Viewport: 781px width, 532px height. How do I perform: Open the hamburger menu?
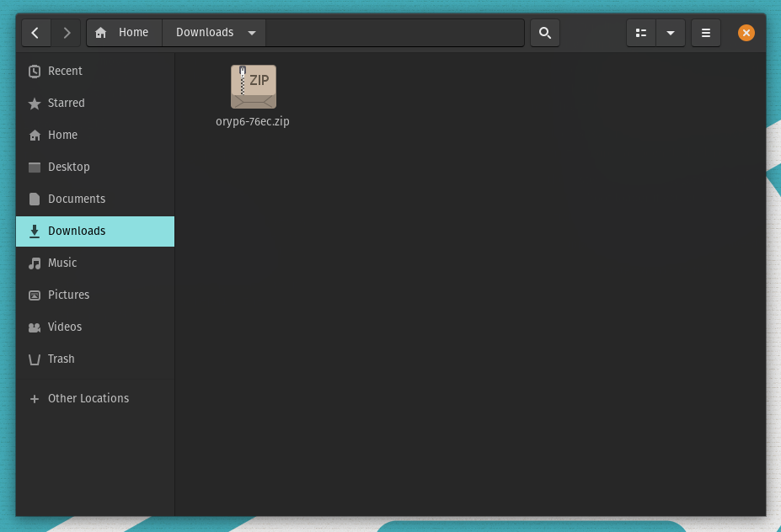705,32
